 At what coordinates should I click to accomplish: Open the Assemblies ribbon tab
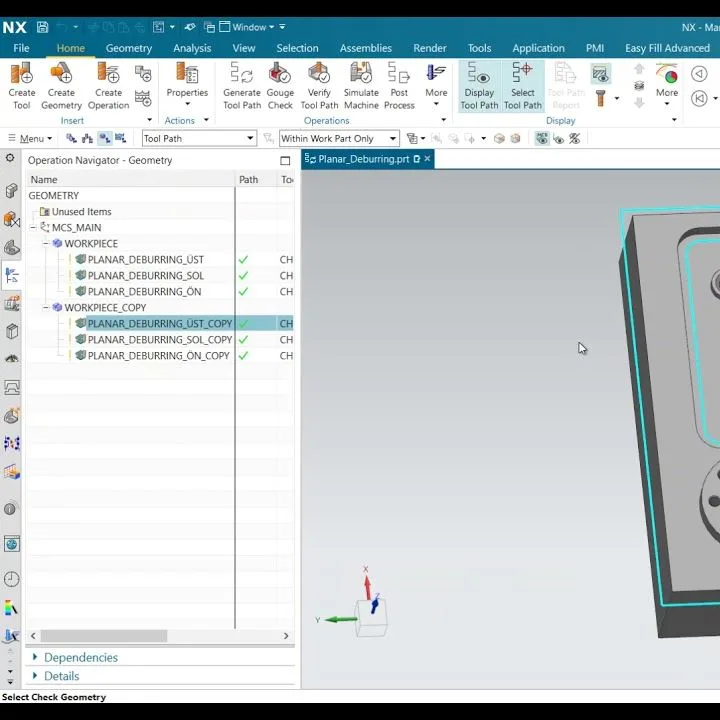click(366, 48)
